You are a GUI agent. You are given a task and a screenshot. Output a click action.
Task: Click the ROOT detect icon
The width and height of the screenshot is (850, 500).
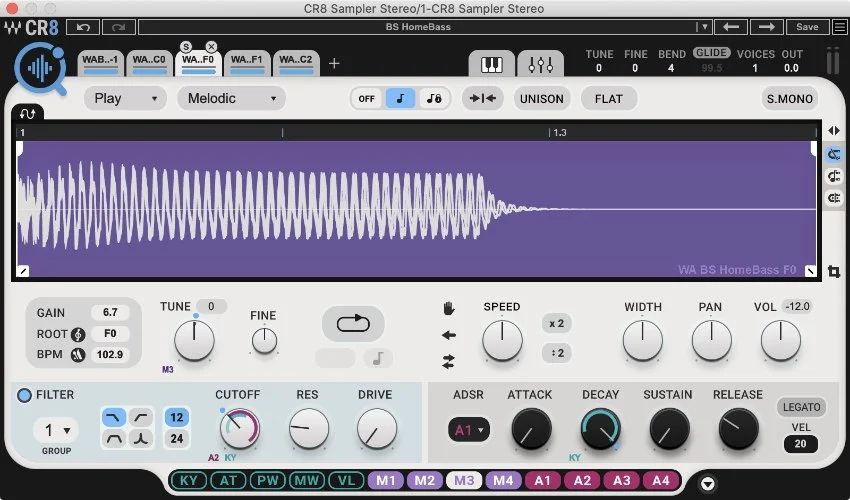[x=78, y=334]
